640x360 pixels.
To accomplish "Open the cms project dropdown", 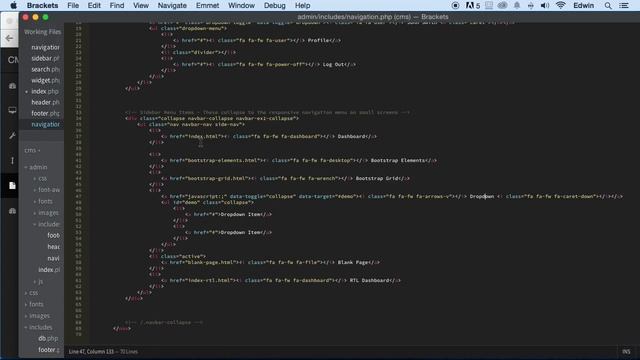I will 32,150.
